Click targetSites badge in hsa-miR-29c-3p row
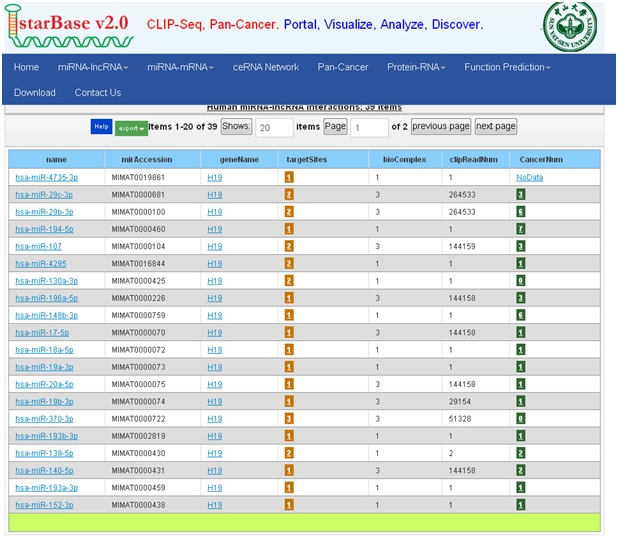The height and width of the screenshot is (541, 618). [289, 194]
